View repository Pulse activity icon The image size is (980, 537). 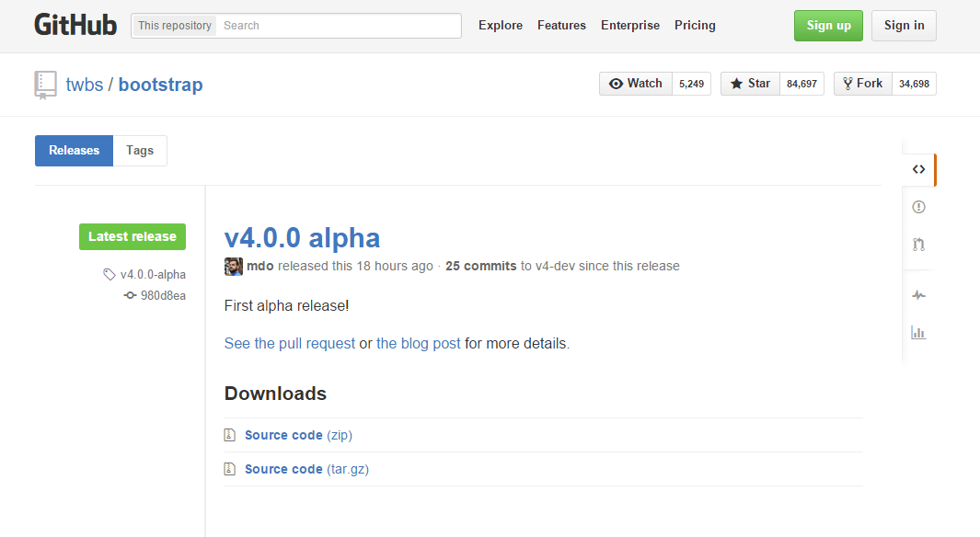pyautogui.click(x=917, y=295)
